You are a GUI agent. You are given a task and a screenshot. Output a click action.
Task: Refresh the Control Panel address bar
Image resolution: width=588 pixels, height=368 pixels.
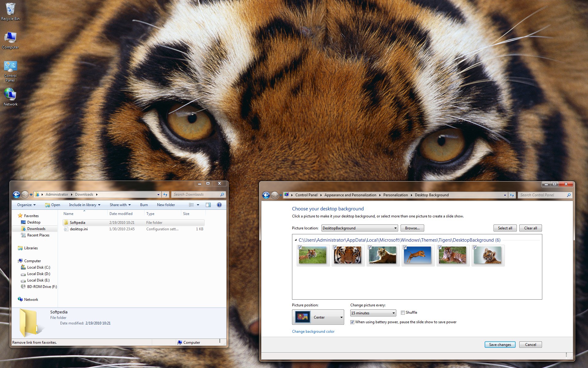[512, 195]
